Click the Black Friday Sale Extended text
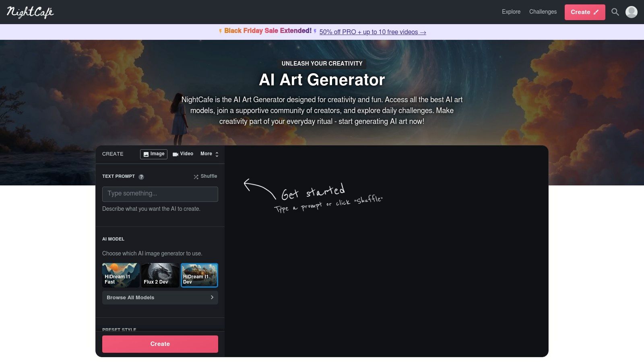This screenshot has width=644, height=362. tap(268, 31)
